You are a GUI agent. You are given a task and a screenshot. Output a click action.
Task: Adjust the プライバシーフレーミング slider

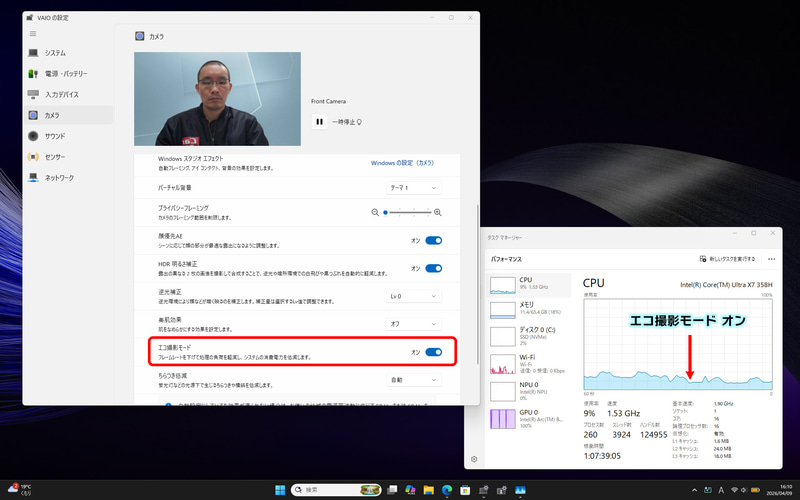tap(407, 212)
